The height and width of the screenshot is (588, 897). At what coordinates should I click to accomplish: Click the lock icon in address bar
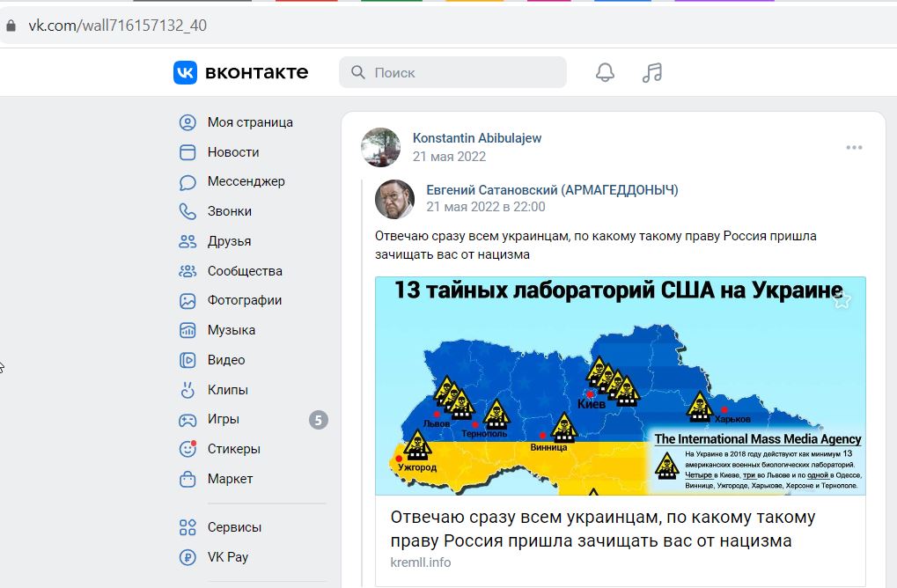tap(11, 26)
